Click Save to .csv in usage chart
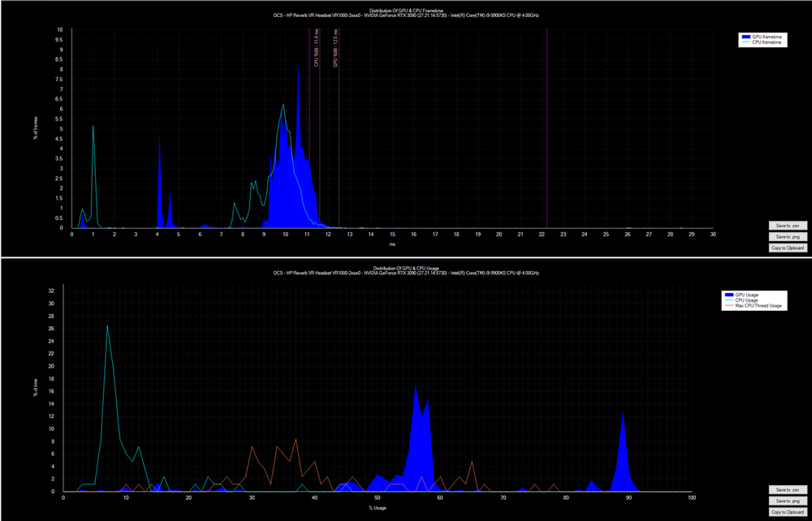812x521 pixels. [787, 489]
